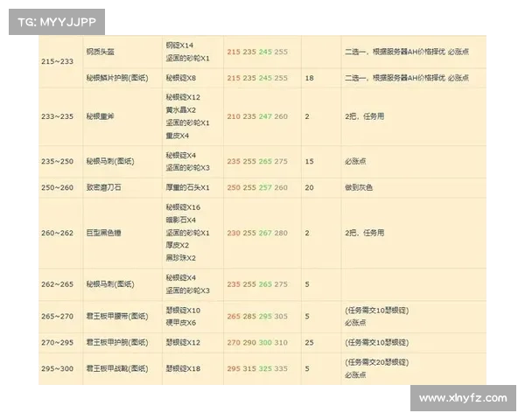Select the 做到灰色 note text
525x420 pixels.
[360, 188]
